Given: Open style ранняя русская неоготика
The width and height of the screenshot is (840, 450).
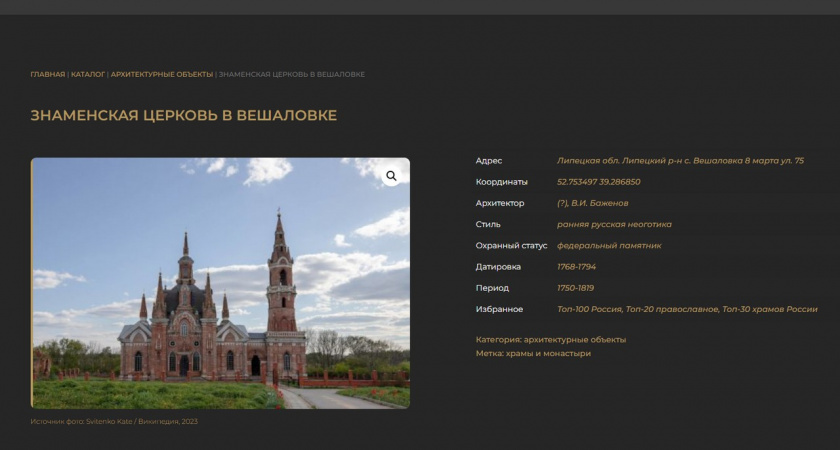Looking at the screenshot, I should (614, 224).
